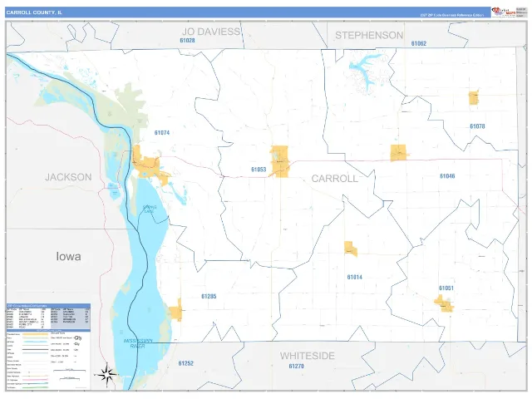Viewport: 532px width, 399px height.
Task: Click the edition subtitle in the blue header
Action: [452, 15]
